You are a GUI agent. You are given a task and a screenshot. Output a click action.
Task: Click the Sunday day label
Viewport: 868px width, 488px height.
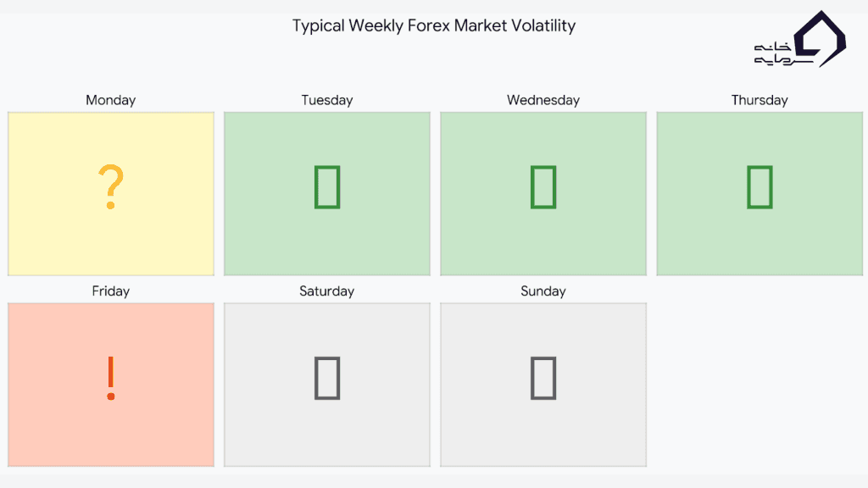[x=543, y=291]
